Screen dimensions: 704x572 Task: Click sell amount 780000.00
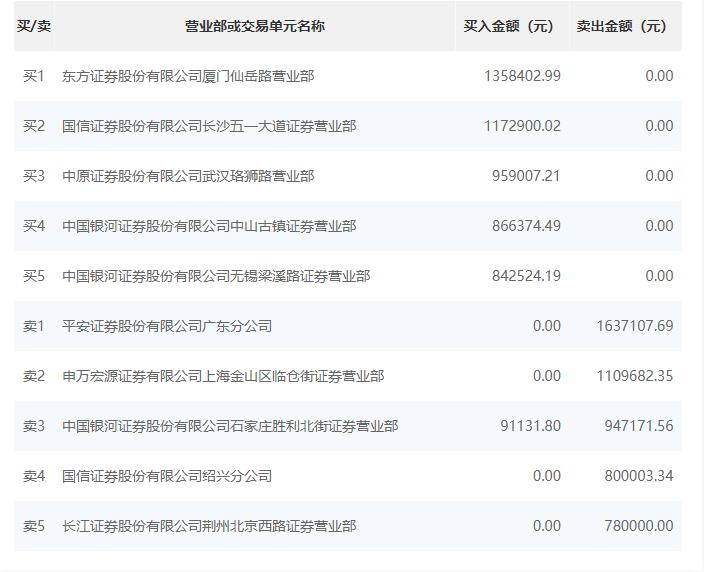tap(639, 525)
